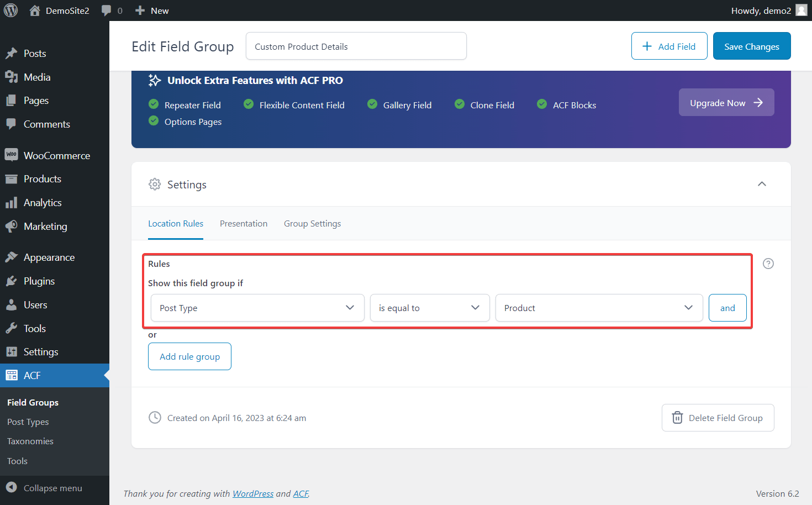Screen dimensions: 812x505
Task: Click 'Flexible Content Field' feature text
Action: 302,105
